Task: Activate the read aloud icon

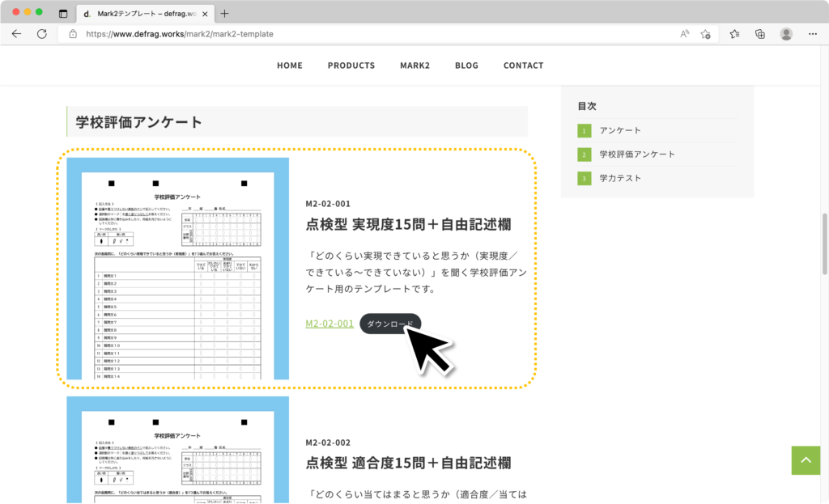Action: pos(685,34)
